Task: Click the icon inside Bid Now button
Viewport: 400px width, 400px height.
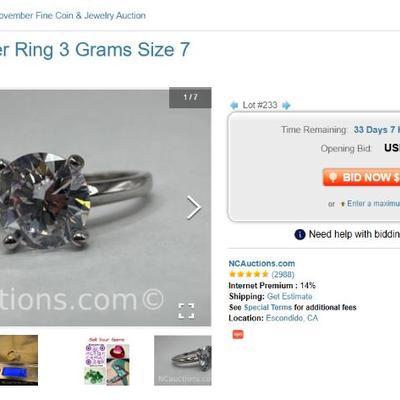Action: click(333, 177)
